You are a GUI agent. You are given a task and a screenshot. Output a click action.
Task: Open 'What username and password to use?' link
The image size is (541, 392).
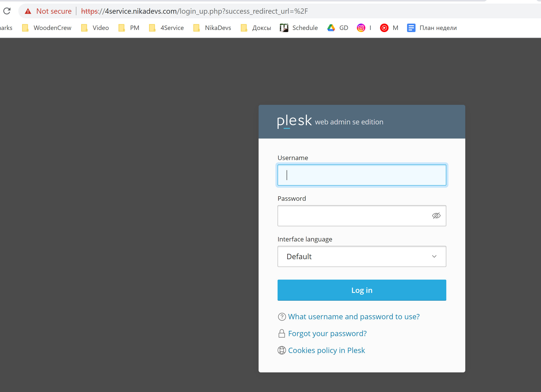click(353, 317)
